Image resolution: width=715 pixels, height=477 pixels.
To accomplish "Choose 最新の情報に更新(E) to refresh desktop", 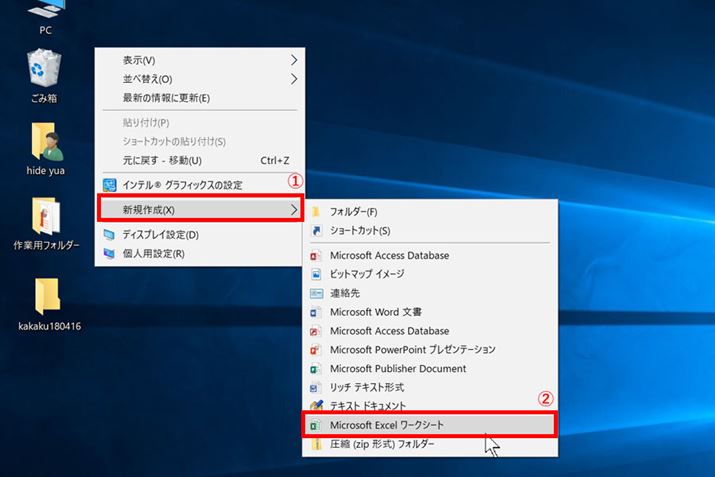I will coord(200,98).
